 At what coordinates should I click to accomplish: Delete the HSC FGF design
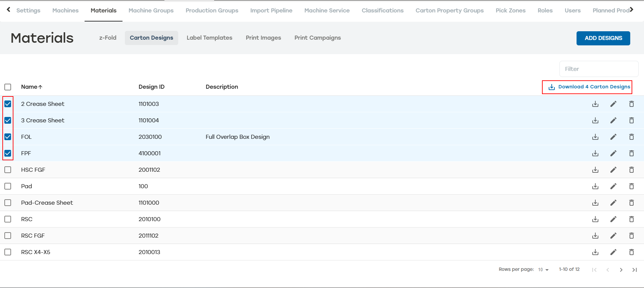pyautogui.click(x=631, y=170)
